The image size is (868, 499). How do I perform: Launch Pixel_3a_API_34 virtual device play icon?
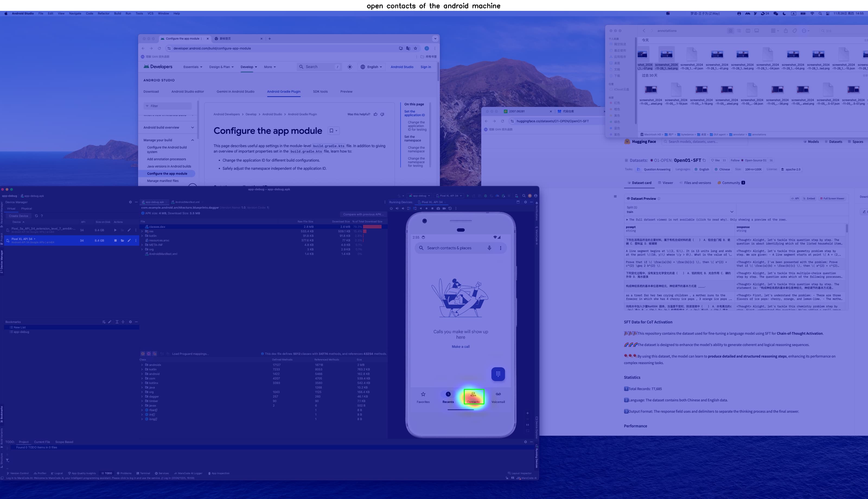pyautogui.click(x=116, y=230)
